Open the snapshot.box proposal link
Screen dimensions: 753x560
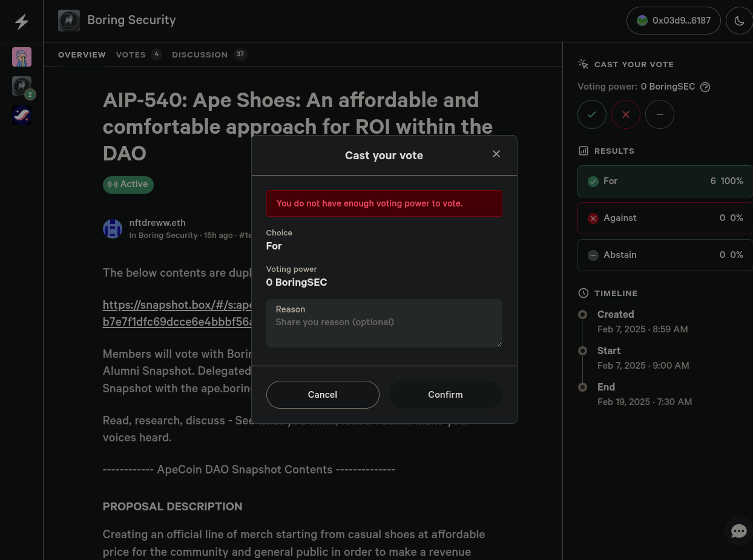[177, 313]
